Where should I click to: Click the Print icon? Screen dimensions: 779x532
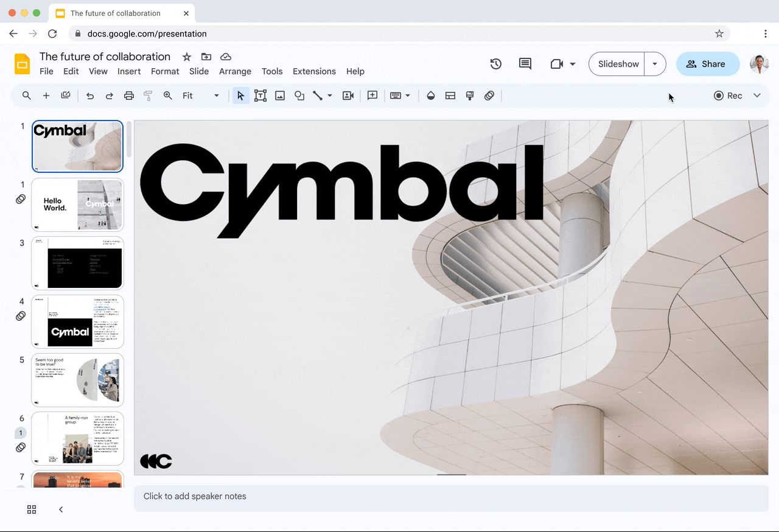(128, 96)
